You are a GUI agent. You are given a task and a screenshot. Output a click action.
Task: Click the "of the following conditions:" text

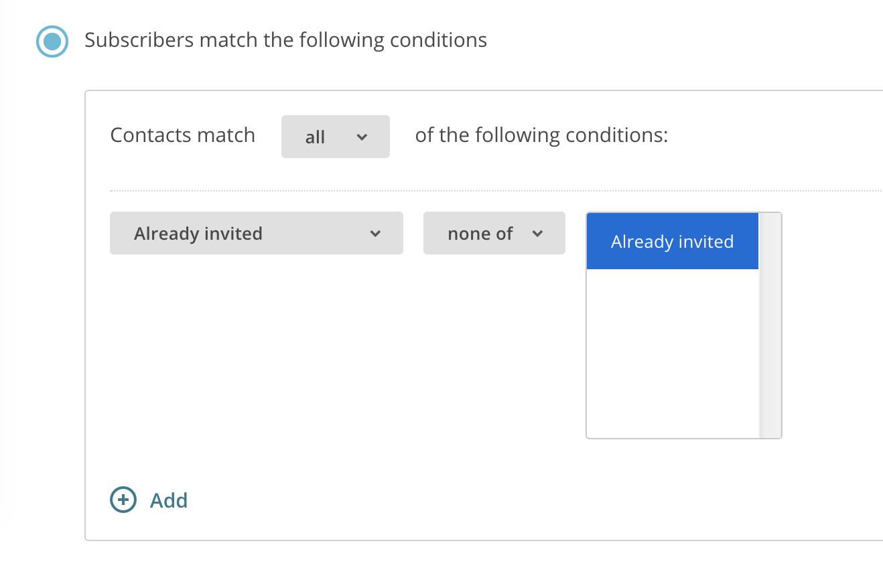[x=542, y=135]
